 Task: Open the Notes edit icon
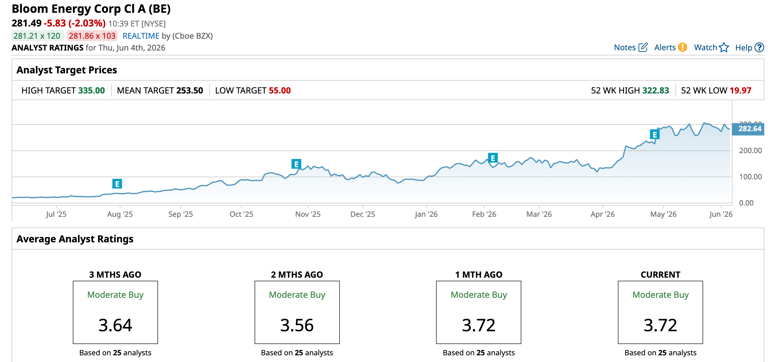tap(643, 48)
